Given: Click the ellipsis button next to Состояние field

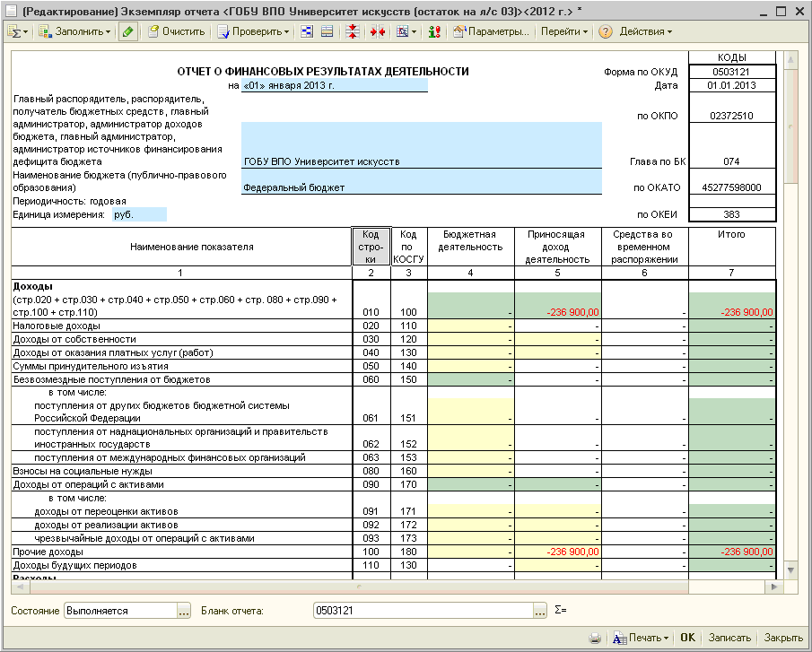Looking at the screenshot, I should [184, 611].
